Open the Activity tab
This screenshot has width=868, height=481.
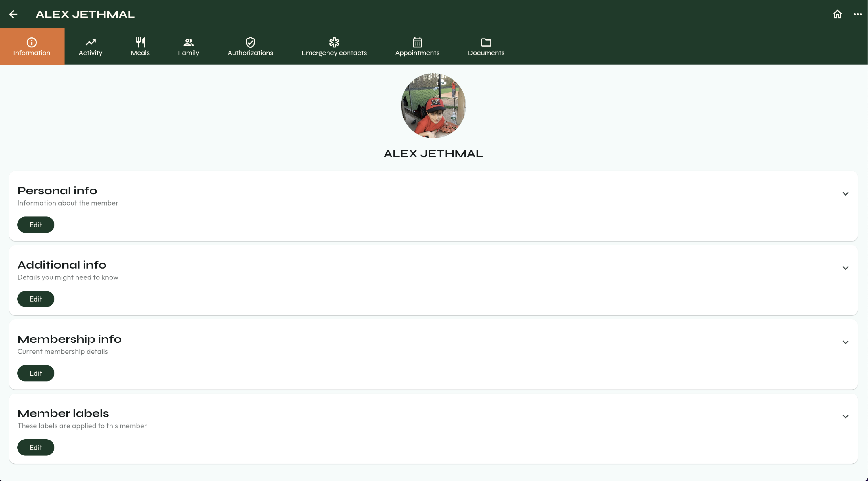90,47
